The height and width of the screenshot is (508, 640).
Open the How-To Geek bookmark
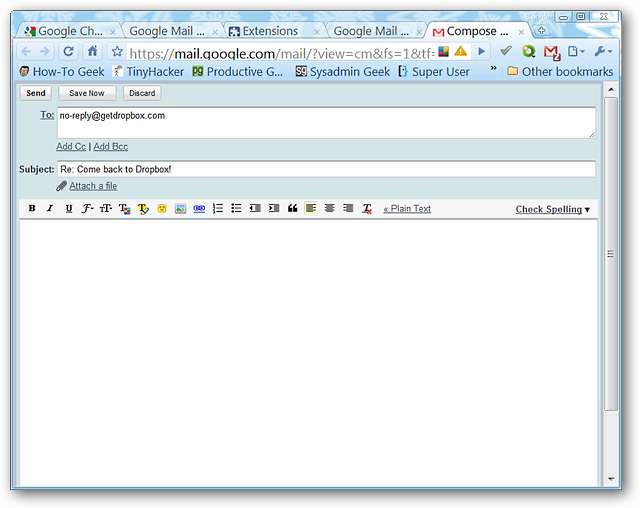tap(62, 72)
